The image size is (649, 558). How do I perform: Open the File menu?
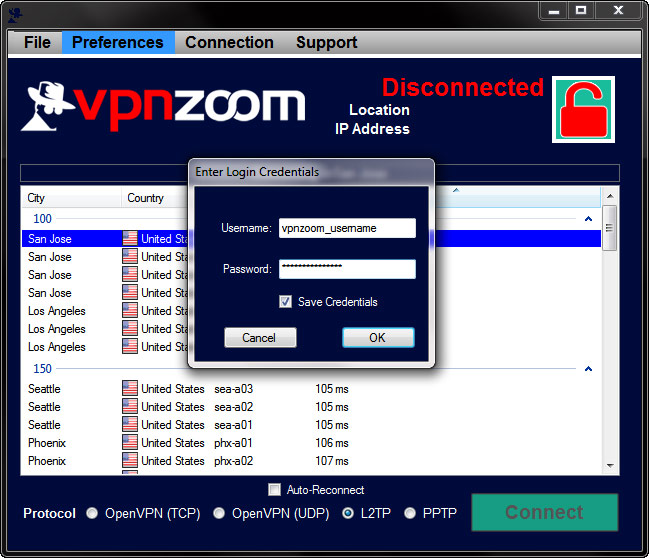coord(37,42)
